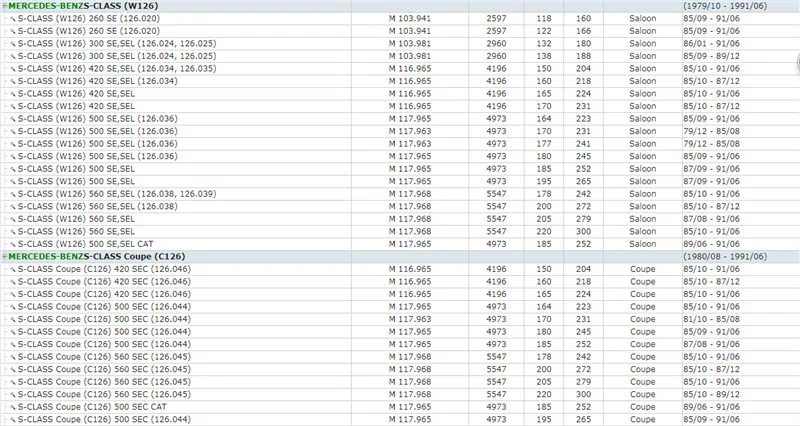800x426 pixels.
Task: Select the MERCEDES-BENZ S-CLASS (W126) header text
Action: click(x=83, y=6)
